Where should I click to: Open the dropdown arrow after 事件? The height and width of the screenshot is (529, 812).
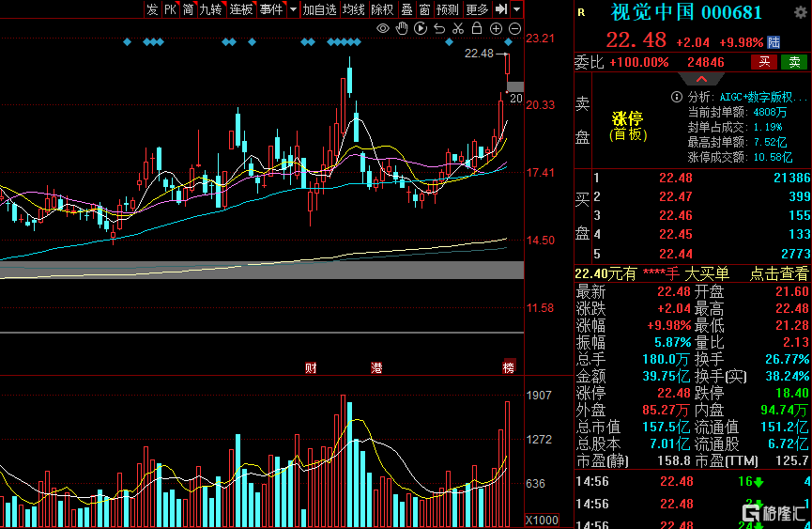coord(293,9)
